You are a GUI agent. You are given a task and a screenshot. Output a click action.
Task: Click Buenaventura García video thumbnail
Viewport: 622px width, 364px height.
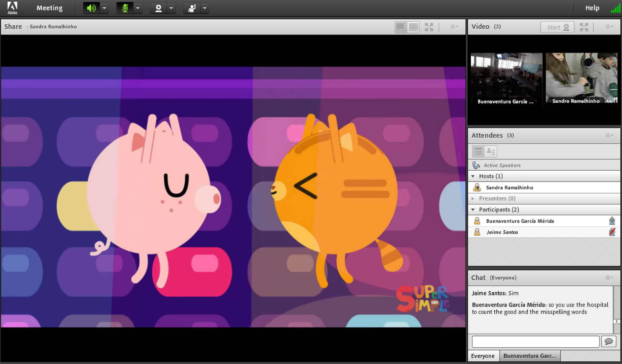tap(506, 79)
